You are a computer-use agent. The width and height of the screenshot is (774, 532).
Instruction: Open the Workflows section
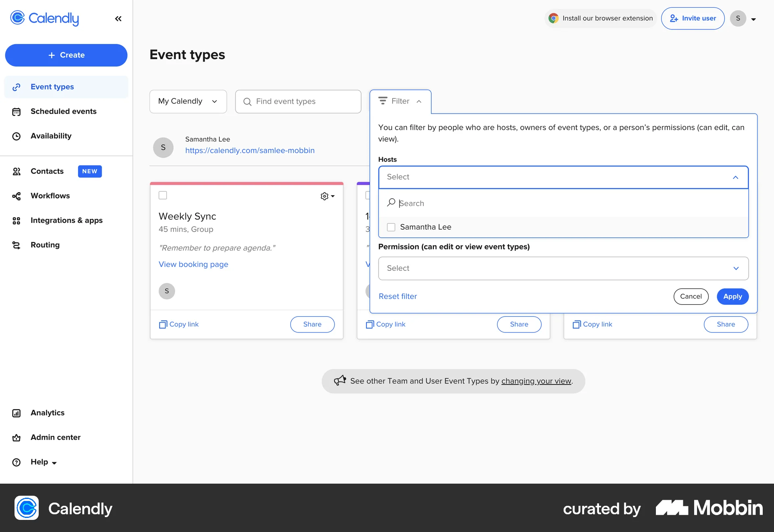click(51, 196)
